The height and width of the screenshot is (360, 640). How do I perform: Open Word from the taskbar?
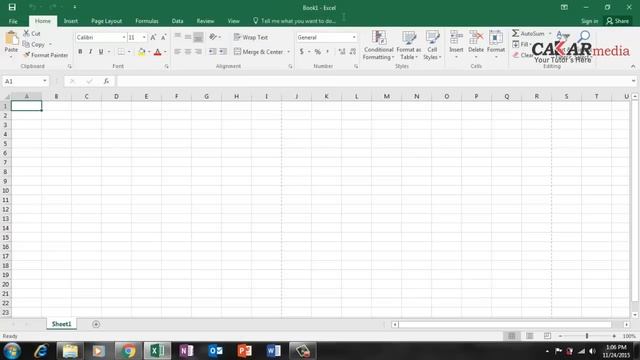coord(273,351)
